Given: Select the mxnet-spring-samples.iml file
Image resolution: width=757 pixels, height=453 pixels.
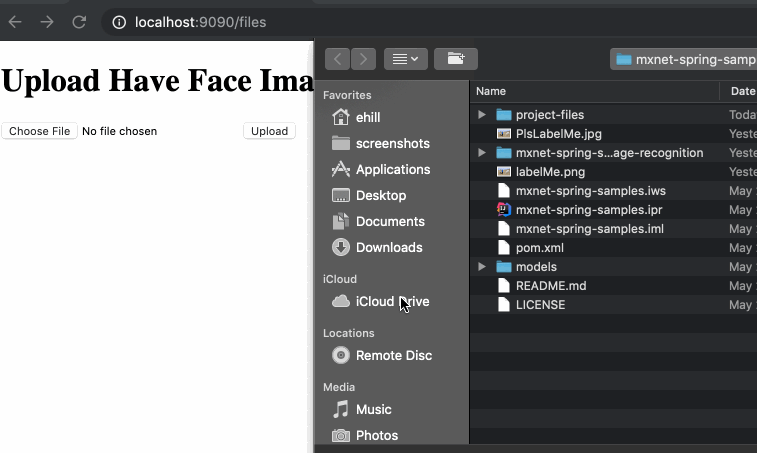Looking at the screenshot, I should click(614, 228).
